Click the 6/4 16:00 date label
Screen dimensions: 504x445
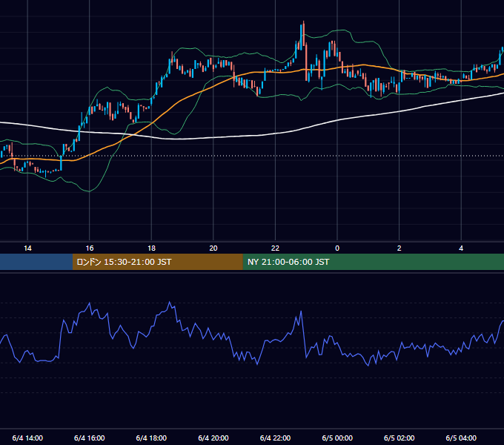click(x=90, y=438)
